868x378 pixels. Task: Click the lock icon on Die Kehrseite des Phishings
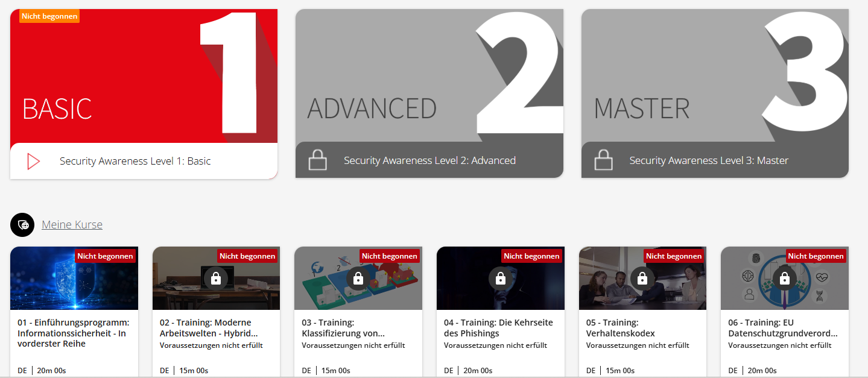point(500,279)
